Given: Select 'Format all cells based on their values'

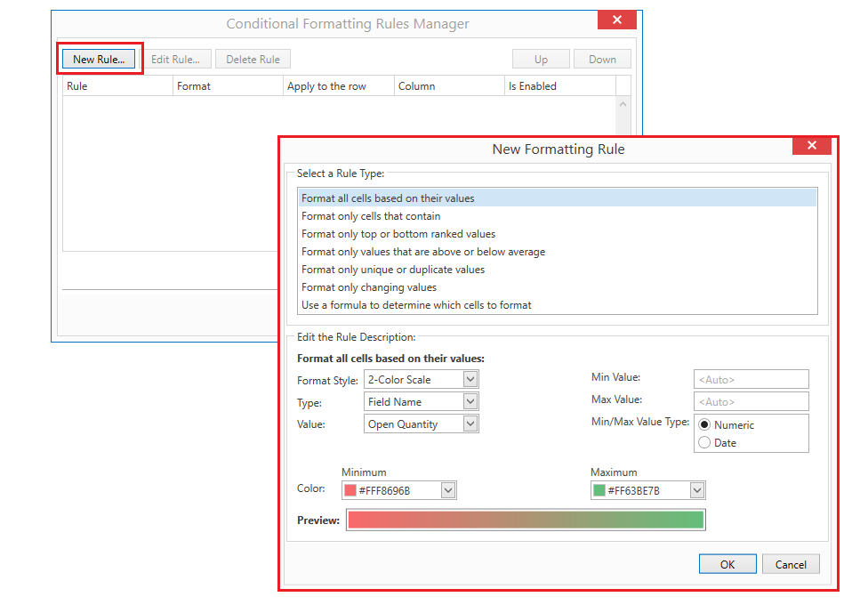Looking at the screenshot, I should [x=558, y=198].
